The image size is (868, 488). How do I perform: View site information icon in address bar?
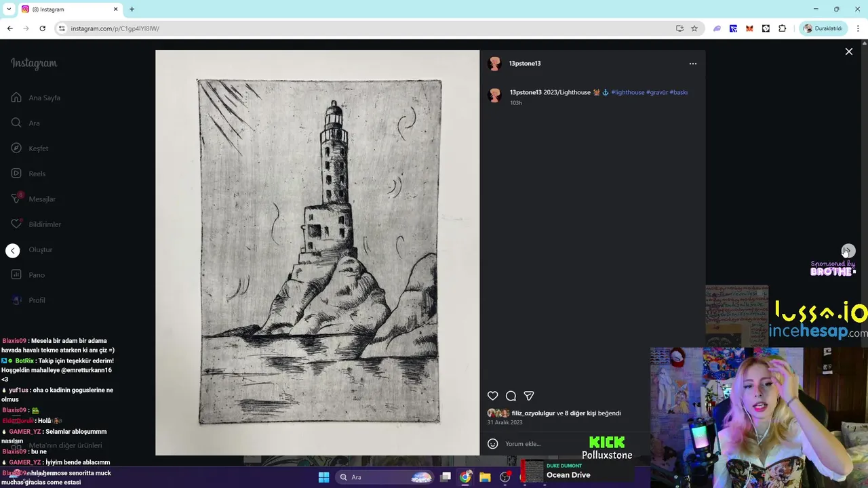(62, 28)
